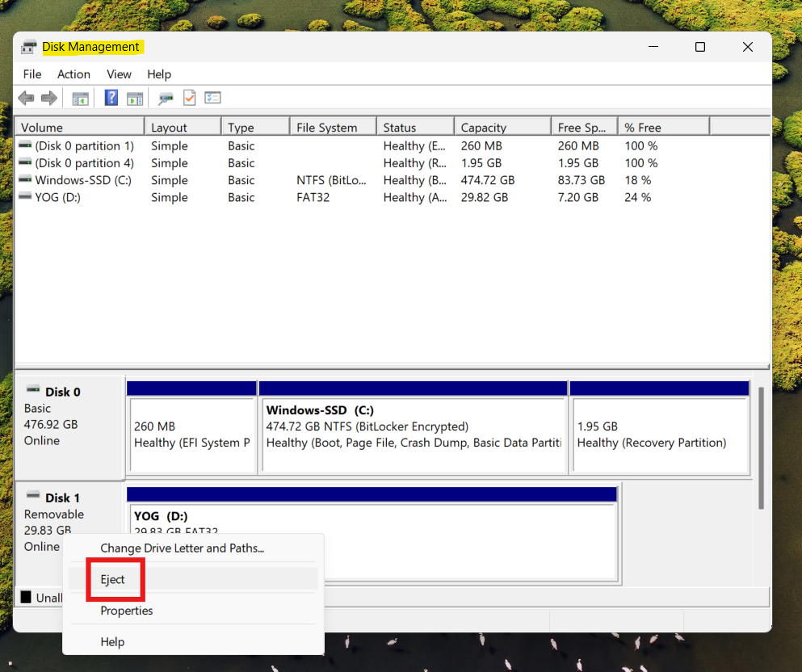
Task: Click the blue checklist toolbar icon
Action: [x=212, y=98]
